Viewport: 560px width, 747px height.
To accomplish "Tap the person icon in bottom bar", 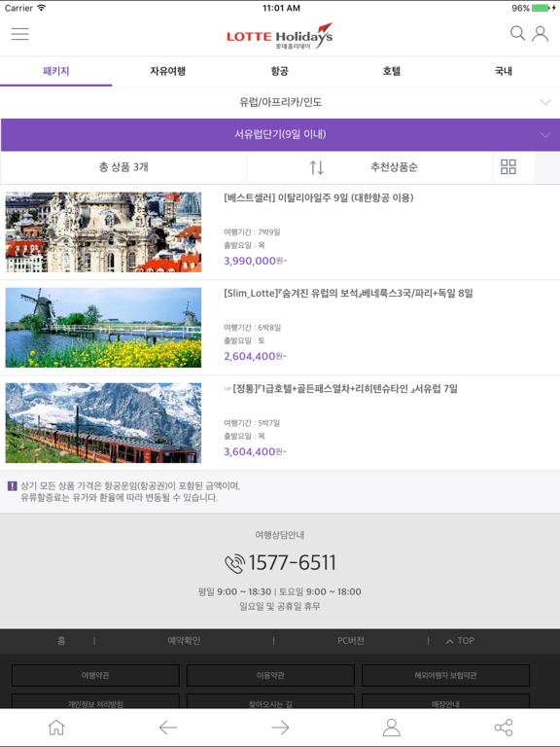I will click(392, 728).
